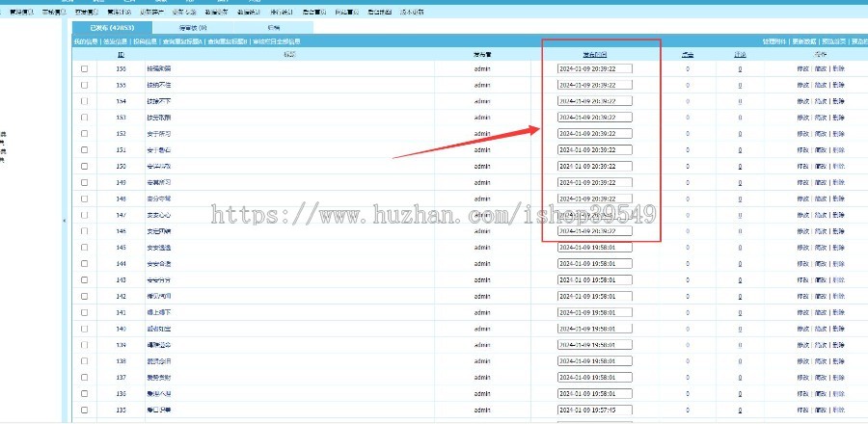Click 删除 for row ID 136
The image size is (868, 424).
tap(839, 393)
